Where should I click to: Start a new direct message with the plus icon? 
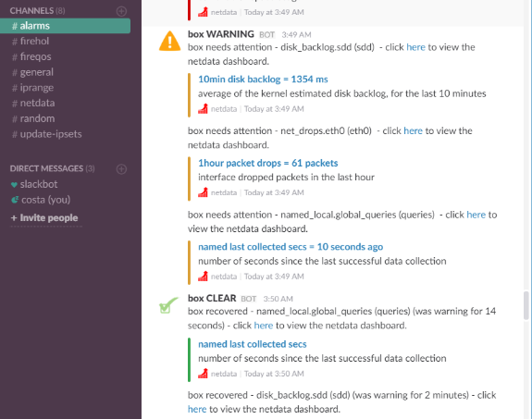(121, 169)
